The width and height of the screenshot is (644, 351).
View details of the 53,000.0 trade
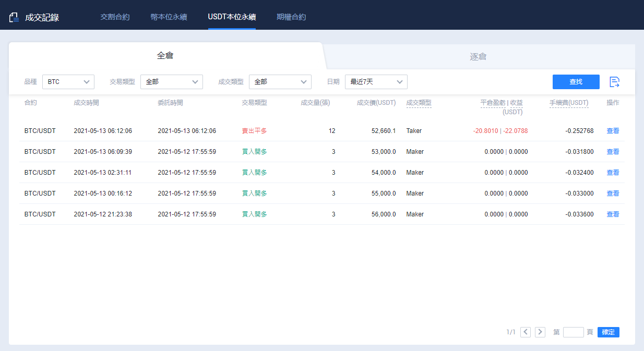click(613, 152)
